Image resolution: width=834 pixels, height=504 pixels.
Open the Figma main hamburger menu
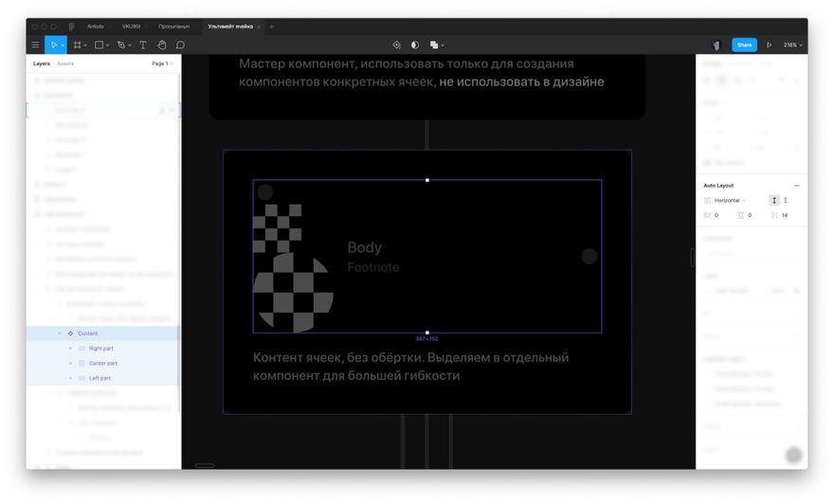click(36, 45)
